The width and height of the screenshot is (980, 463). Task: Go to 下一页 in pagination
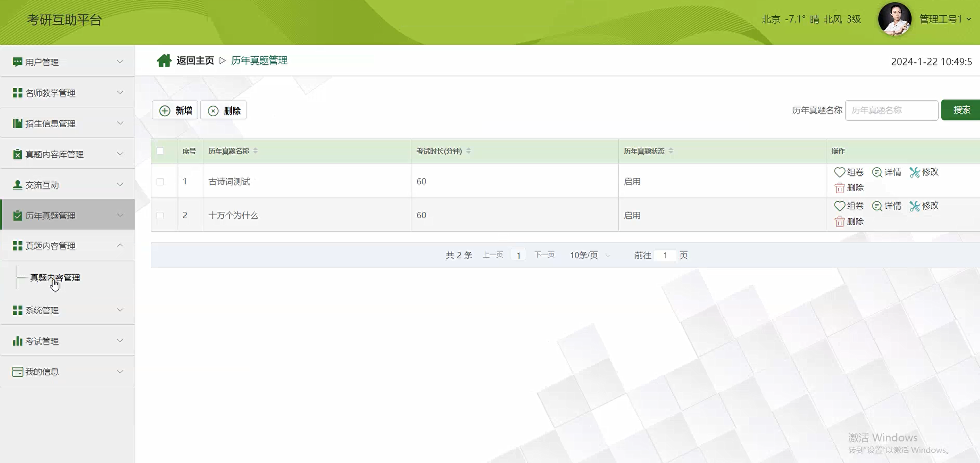[544, 255]
